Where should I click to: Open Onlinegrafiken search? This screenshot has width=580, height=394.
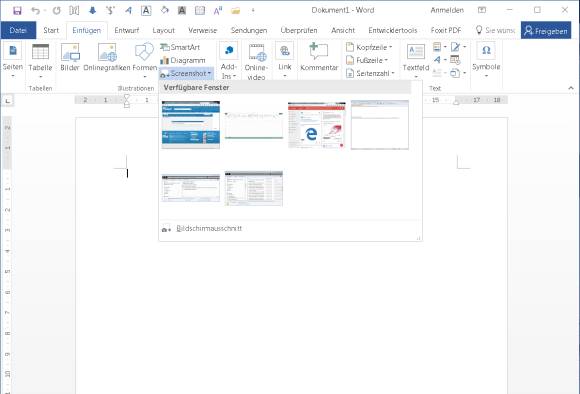pyautogui.click(x=107, y=57)
